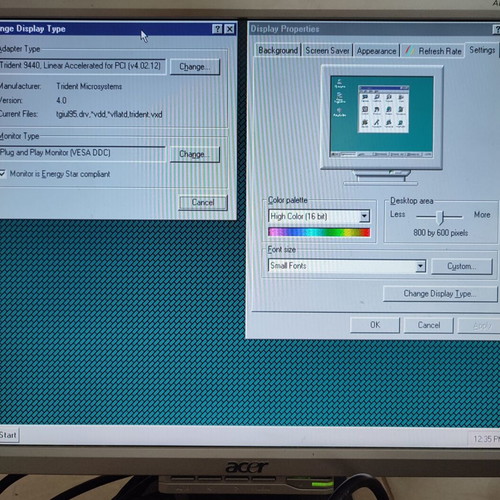
Task: Click the Trident Microsystems manufacturer text
Action: pos(89,86)
